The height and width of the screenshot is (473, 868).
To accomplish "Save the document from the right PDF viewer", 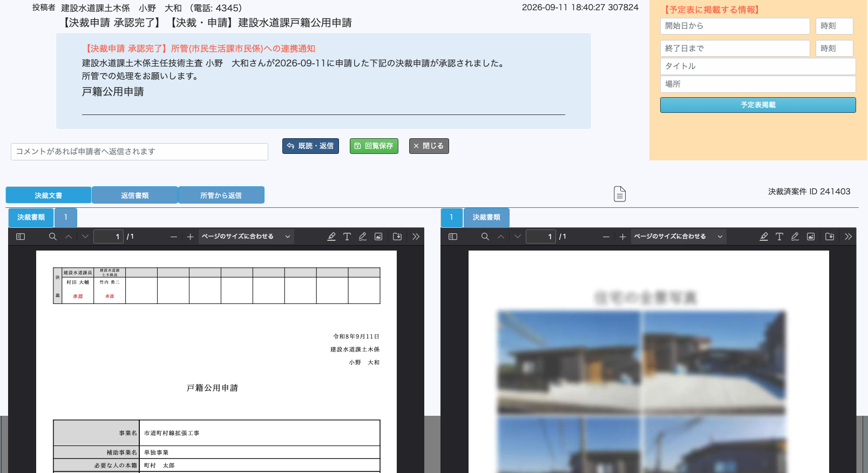I will pyautogui.click(x=830, y=236).
